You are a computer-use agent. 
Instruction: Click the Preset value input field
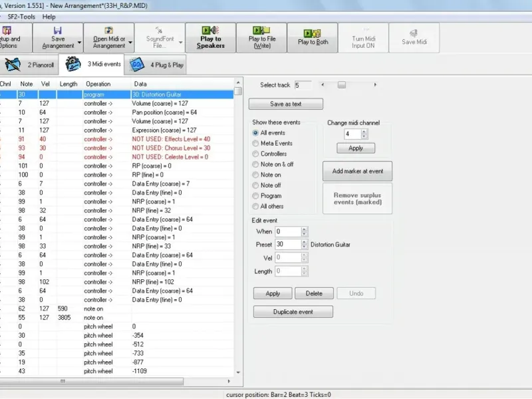[x=288, y=244]
